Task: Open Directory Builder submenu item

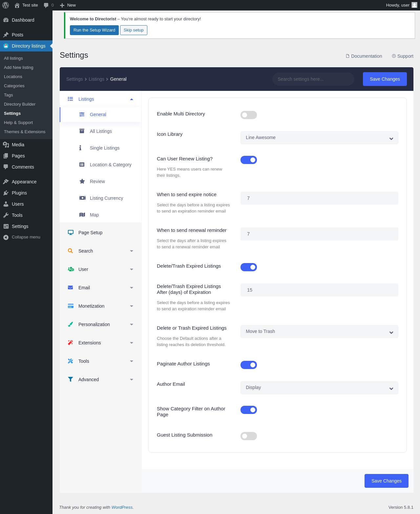Action: coord(20,104)
